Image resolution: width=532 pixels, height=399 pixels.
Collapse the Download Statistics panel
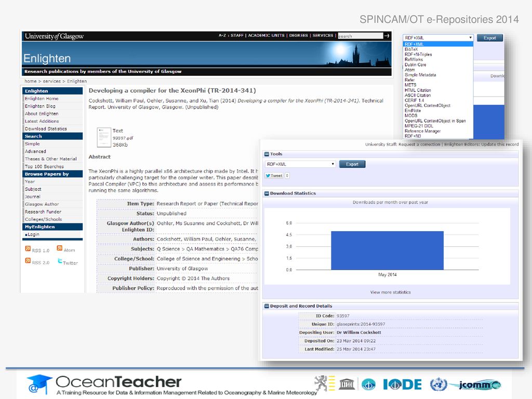click(x=267, y=193)
